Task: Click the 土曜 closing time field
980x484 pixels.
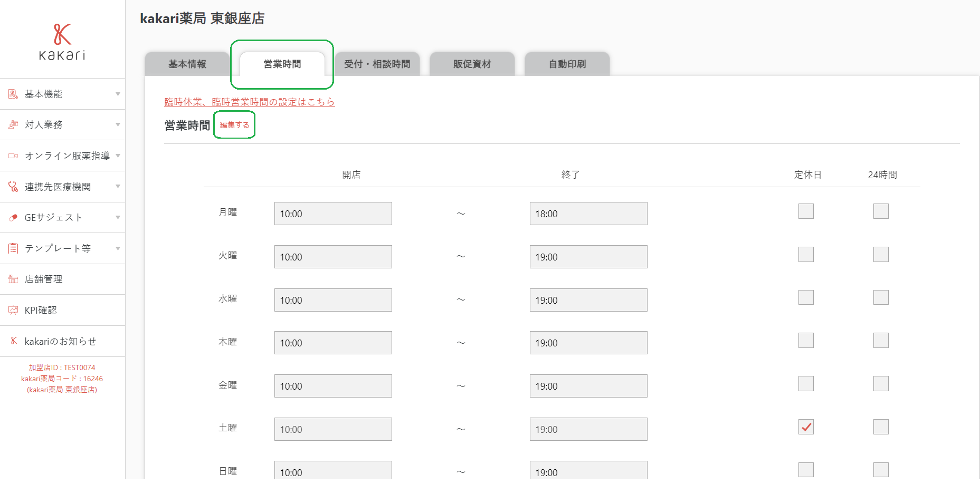Action: (588, 429)
